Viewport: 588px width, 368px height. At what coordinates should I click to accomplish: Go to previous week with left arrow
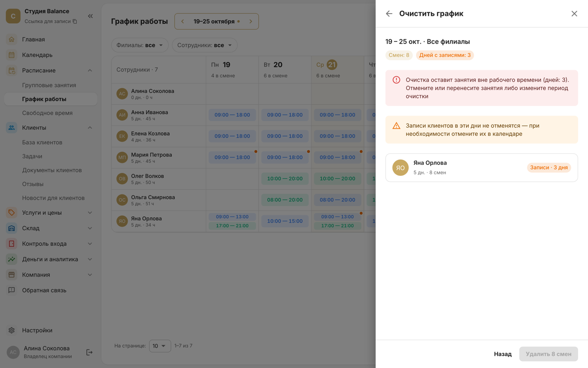pos(183,21)
